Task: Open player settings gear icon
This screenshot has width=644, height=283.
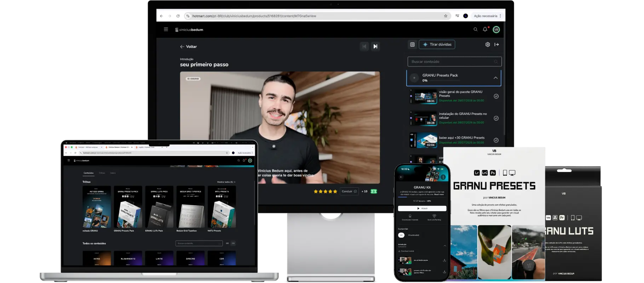Action: (x=488, y=45)
